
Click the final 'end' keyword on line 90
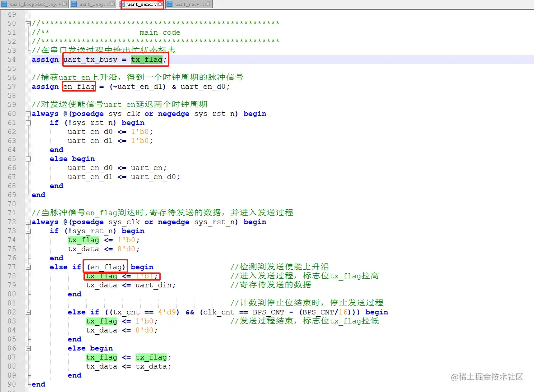pos(38,384)
